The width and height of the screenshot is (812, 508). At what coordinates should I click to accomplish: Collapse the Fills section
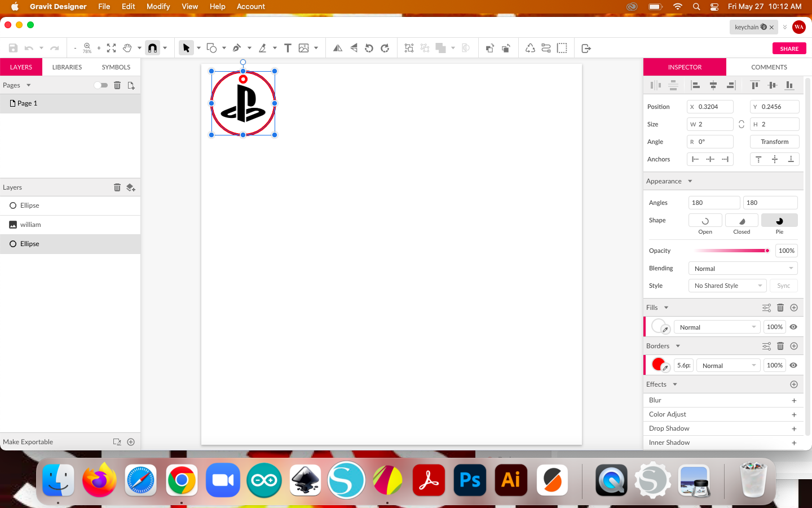(x=666, y=308)
